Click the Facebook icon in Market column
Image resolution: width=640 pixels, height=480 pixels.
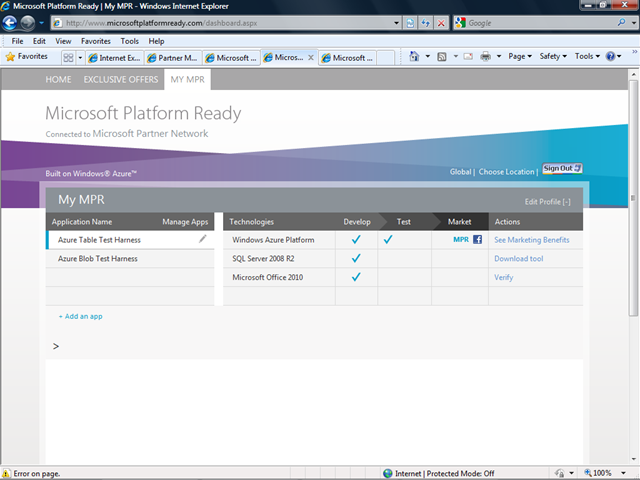[x=477, y=240]
